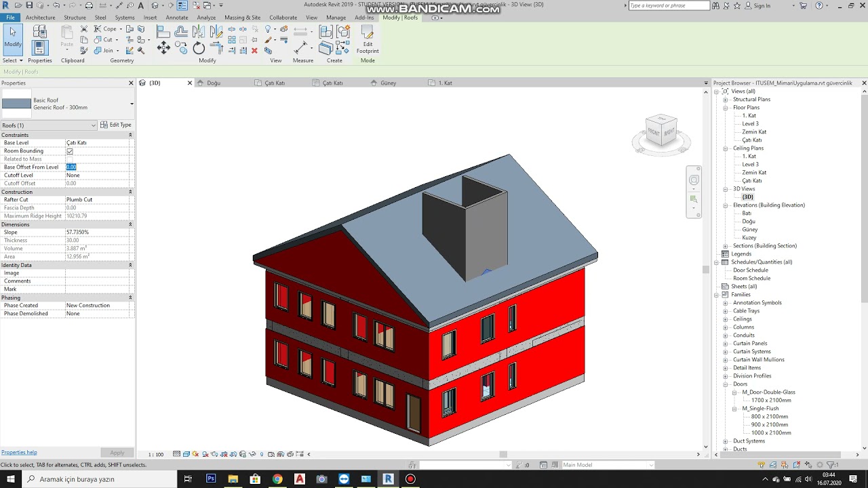Toggle the Room Bounding checkbox

pyautogui.click(x=69, y=151)
